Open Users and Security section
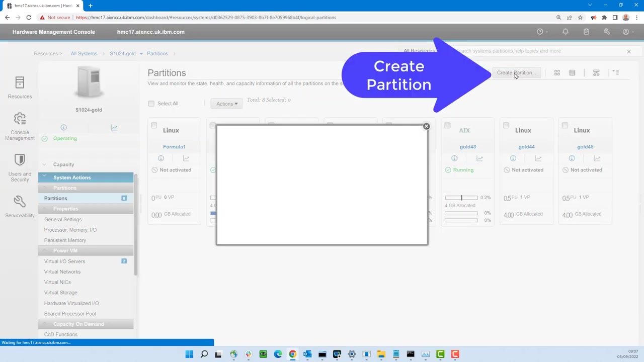Viewport: 644px width, 362px height. click(20, 160)
